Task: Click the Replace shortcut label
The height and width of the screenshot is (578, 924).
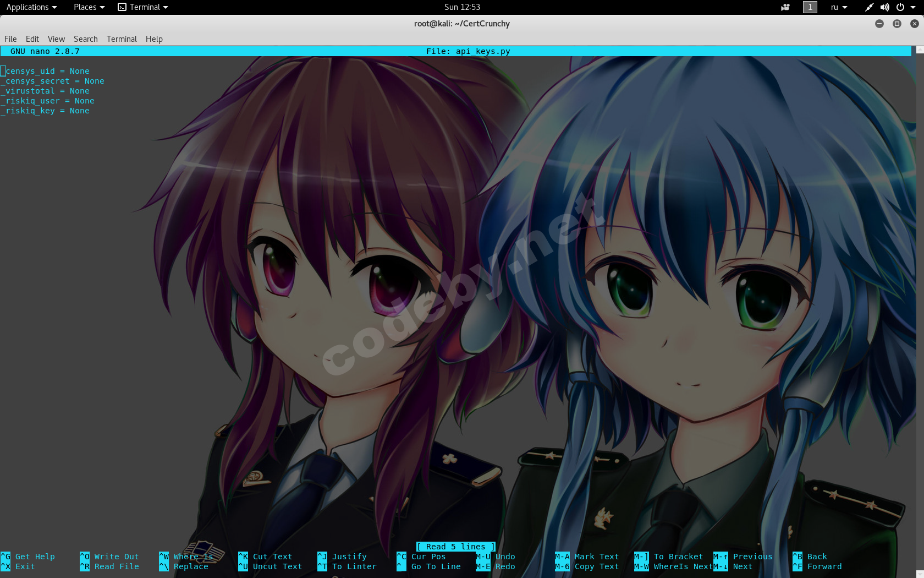Action: (x=191, y=566)
